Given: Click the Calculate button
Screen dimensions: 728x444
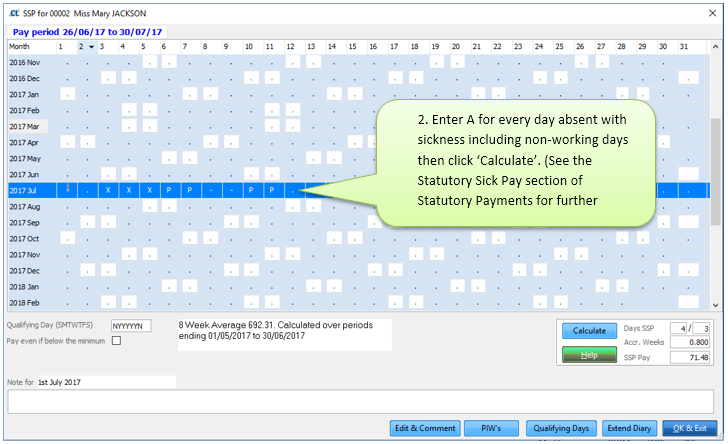Looking at the screenshot, I should 589,331.
